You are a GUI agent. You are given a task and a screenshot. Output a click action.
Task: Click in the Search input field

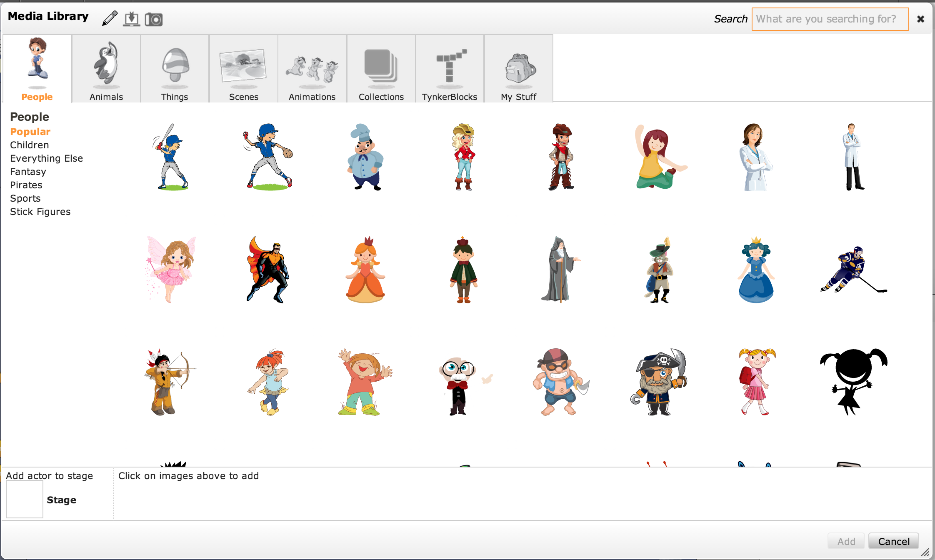click(x=830, y=19)
